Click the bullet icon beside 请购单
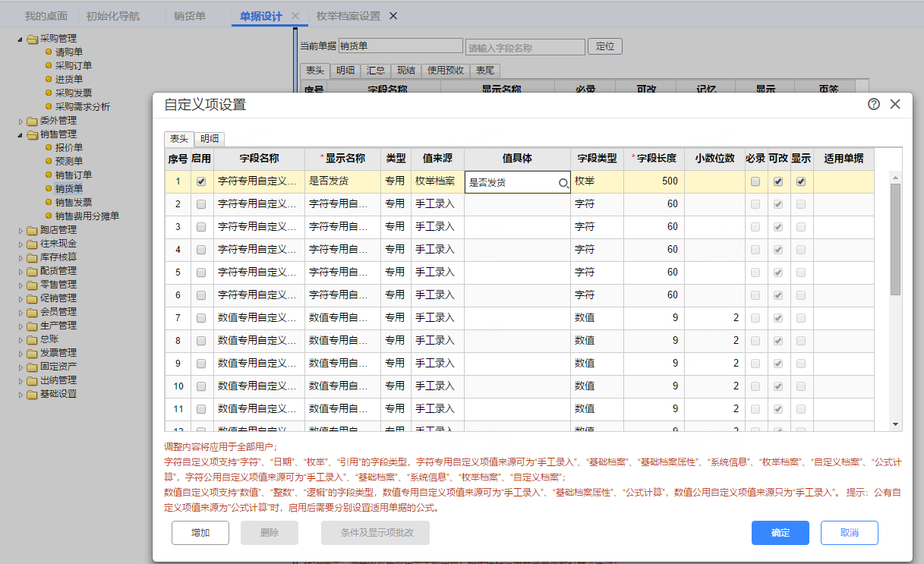This screenshot has height=564, width=924. [49, 52]
